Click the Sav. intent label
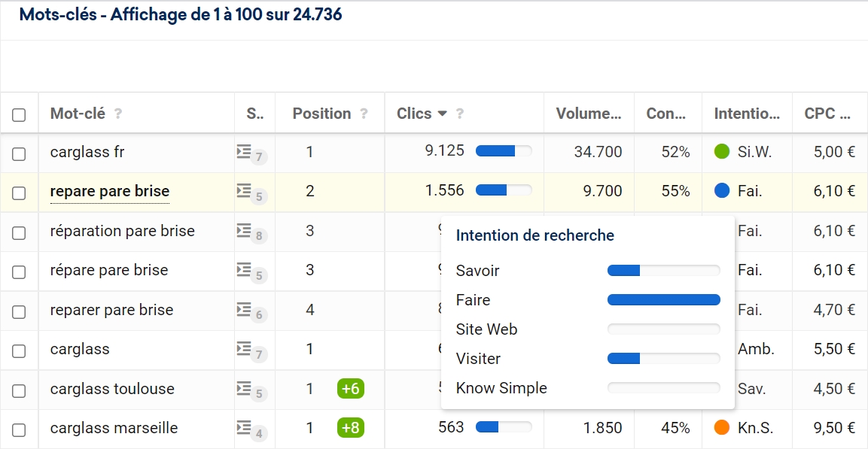The image size is (868, 449). point(752,389)
